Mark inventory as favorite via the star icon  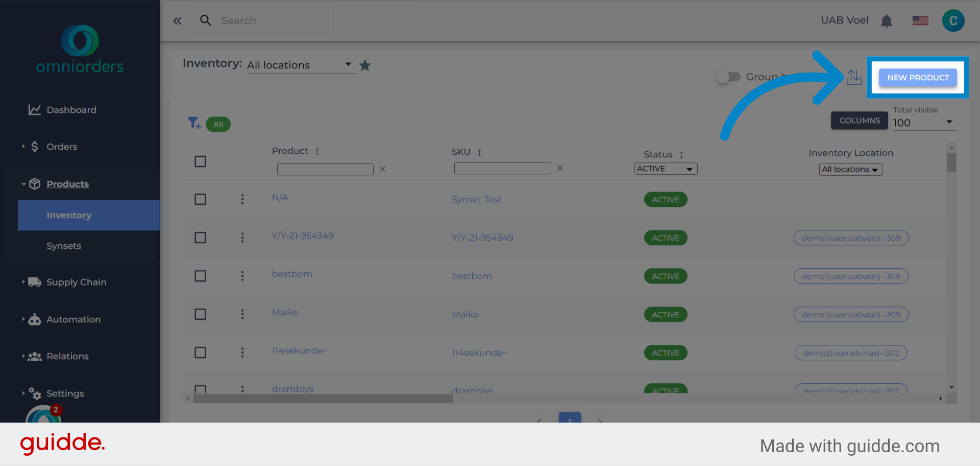(x=365, y=65)
